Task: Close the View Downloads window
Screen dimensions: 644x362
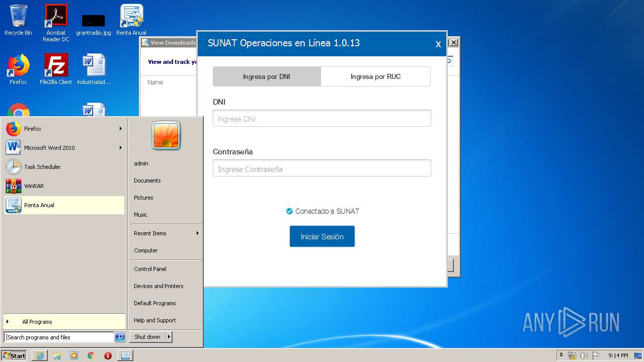Action: (453, 43)
